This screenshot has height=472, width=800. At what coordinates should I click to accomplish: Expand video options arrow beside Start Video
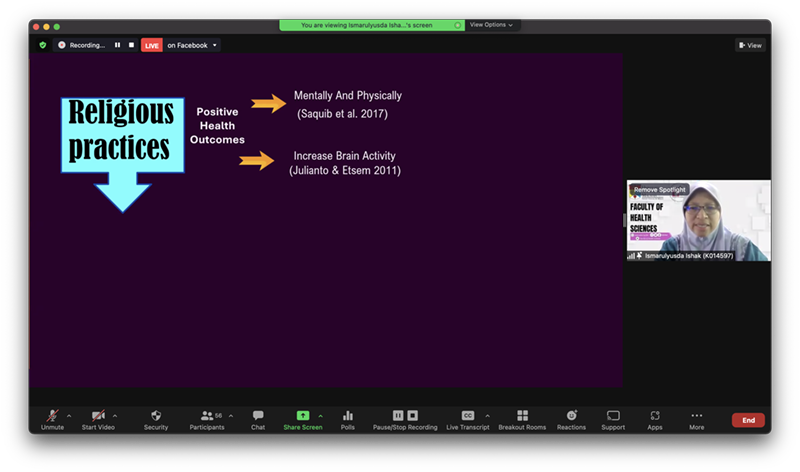click(x=115, y=415)
